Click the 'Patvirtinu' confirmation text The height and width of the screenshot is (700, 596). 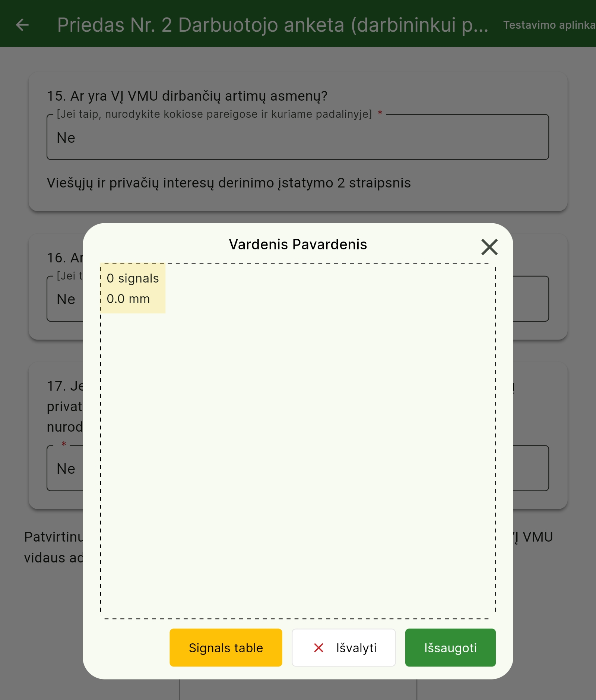(x=53, y=537)
